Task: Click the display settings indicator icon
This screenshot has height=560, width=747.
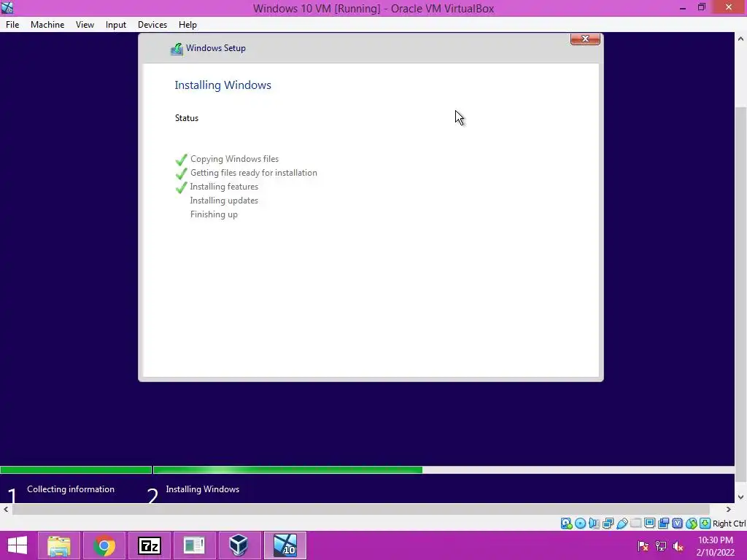Action: [x=649, y=524]
